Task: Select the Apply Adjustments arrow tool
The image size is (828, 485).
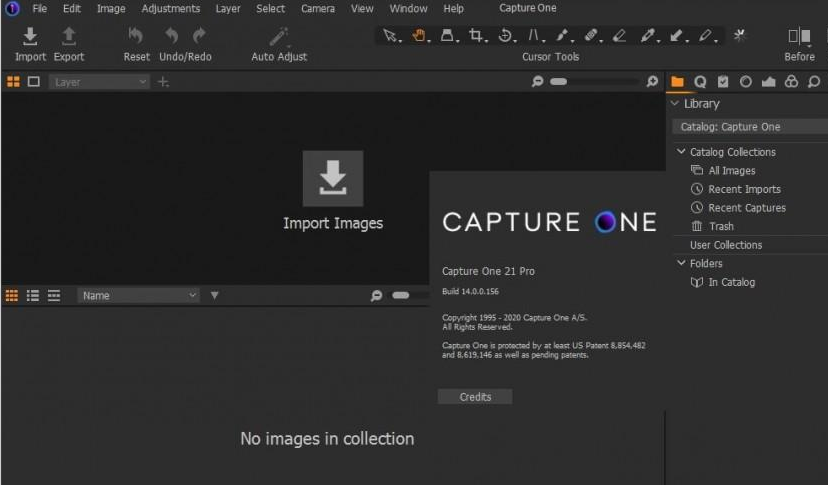Action: 676,35
